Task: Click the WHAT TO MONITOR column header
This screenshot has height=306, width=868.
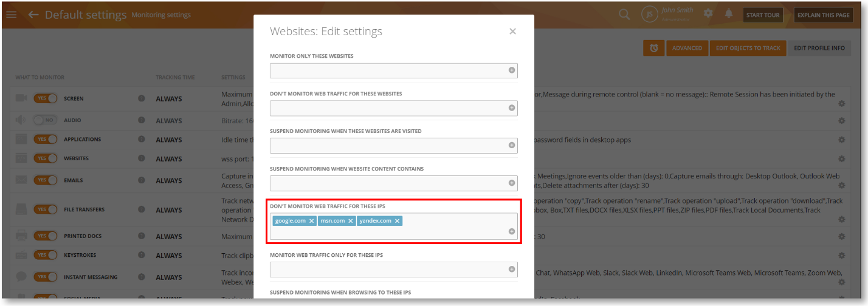Action: 40,77
